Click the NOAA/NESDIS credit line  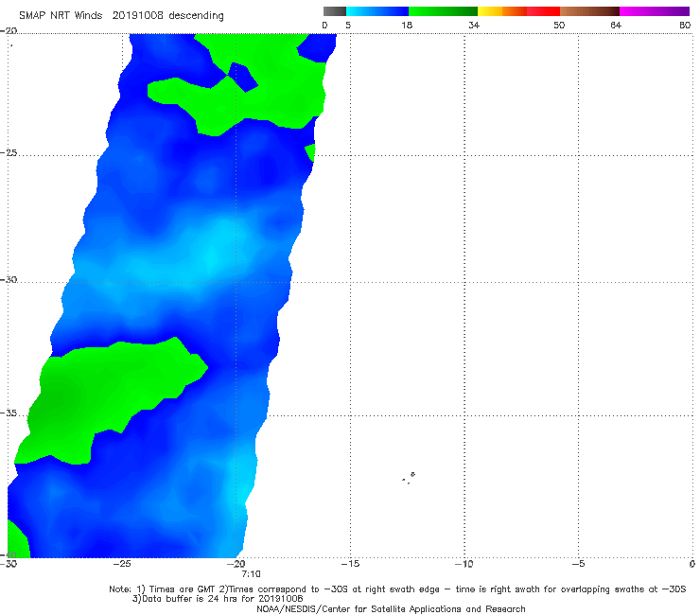click(x=391, y=609)
